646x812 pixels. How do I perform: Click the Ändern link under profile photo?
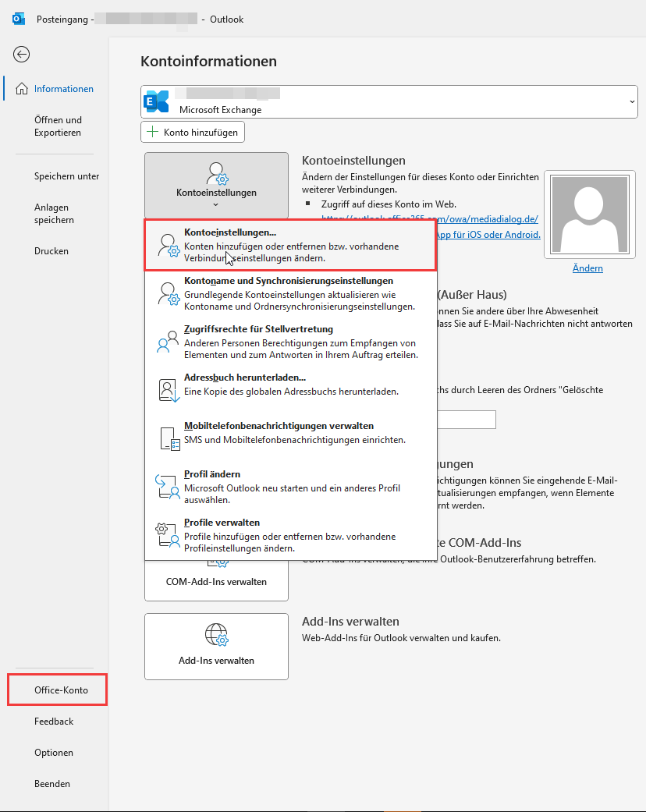pyautogui.click(x=587, y=268)
